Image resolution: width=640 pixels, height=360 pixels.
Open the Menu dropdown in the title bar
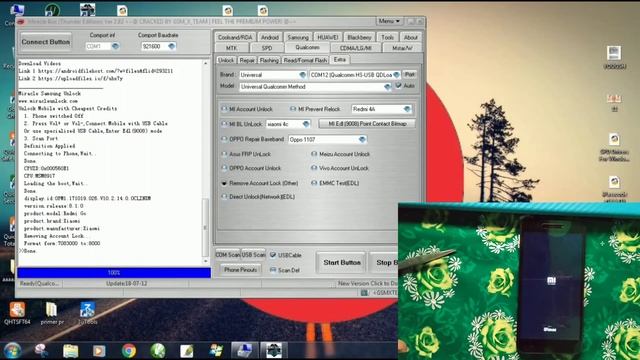click(x=389, y=21)
